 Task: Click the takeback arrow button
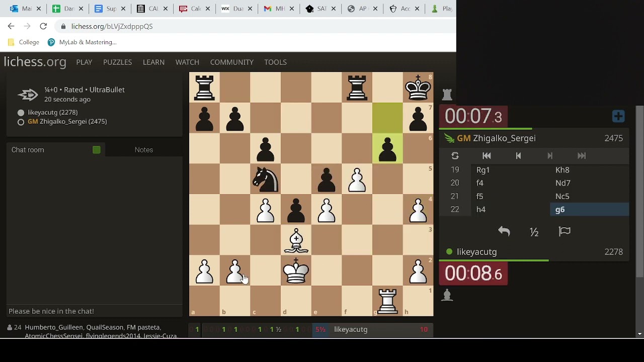(504, 231)
